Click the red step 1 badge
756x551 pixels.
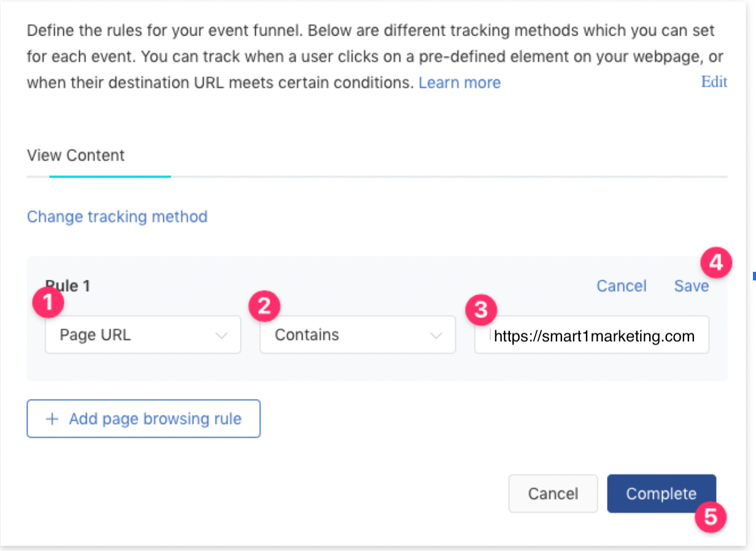click(x=48, y=304)
